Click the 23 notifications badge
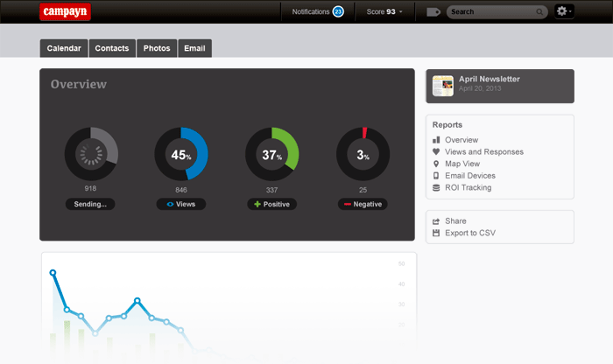Image resolution: width=613 pixels, height=364 pixels. (x=338, y=11)
